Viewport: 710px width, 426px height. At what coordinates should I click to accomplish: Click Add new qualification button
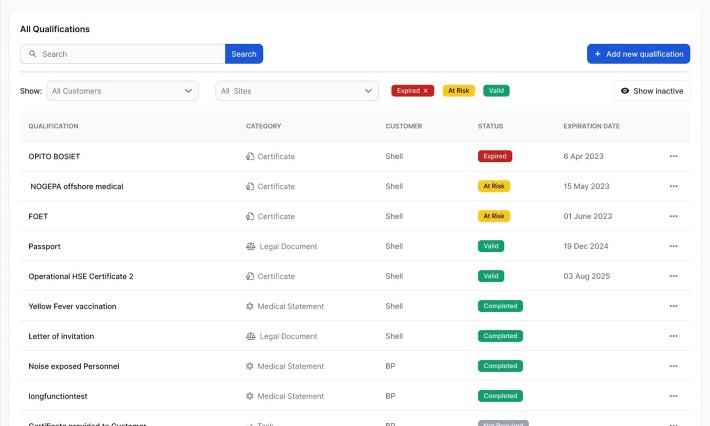tap(638, 54)
